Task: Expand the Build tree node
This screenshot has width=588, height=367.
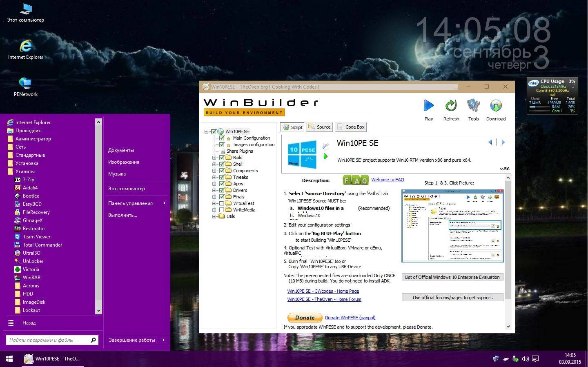Action: point(214,158)
